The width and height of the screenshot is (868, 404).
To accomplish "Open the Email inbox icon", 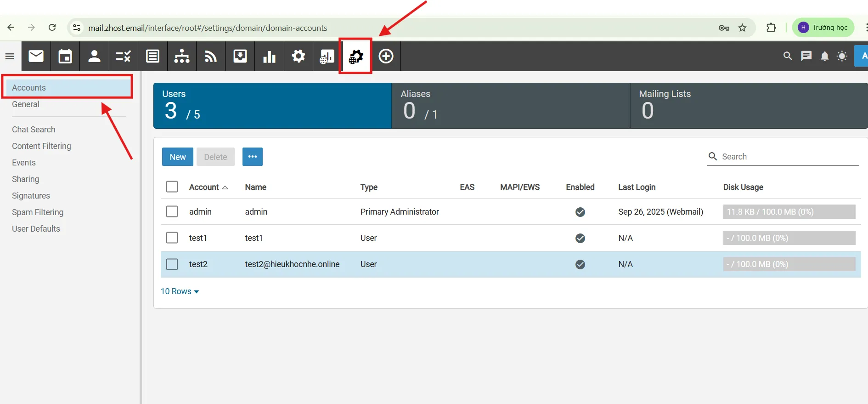I will 36,57.
